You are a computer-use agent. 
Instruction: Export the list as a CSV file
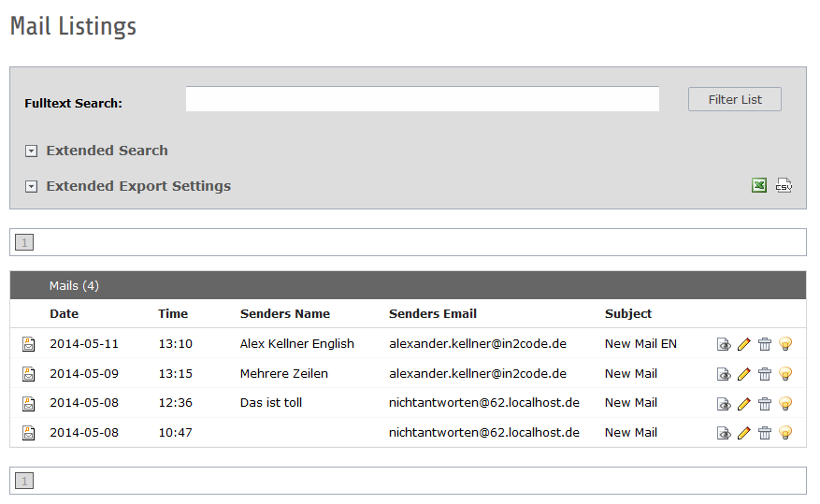(x=784, y=186)
